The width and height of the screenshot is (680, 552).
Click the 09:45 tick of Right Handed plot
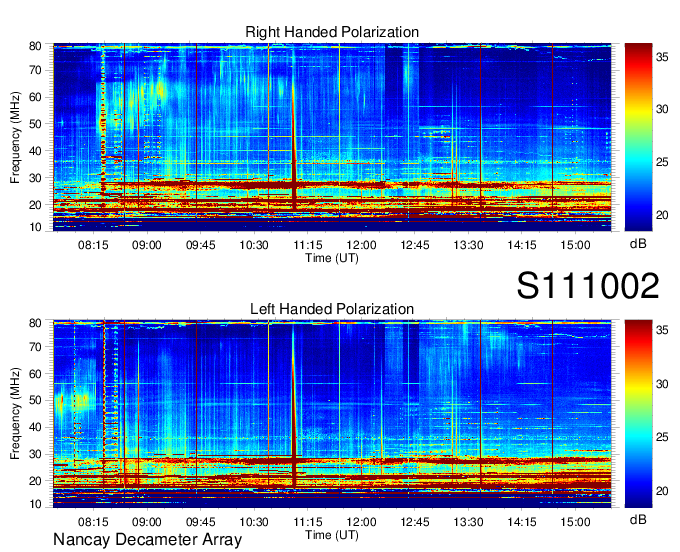pyautogui.click(x=200, y=245)
